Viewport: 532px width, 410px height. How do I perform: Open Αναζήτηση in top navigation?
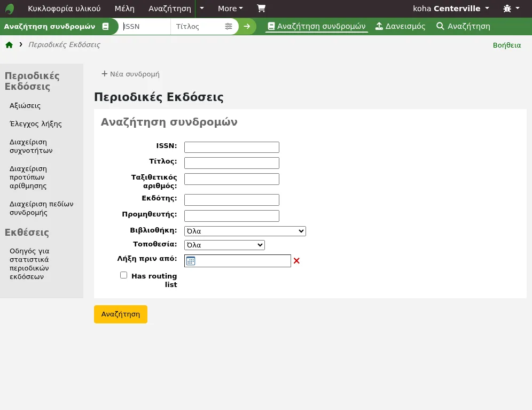click(x=170, y=9)
